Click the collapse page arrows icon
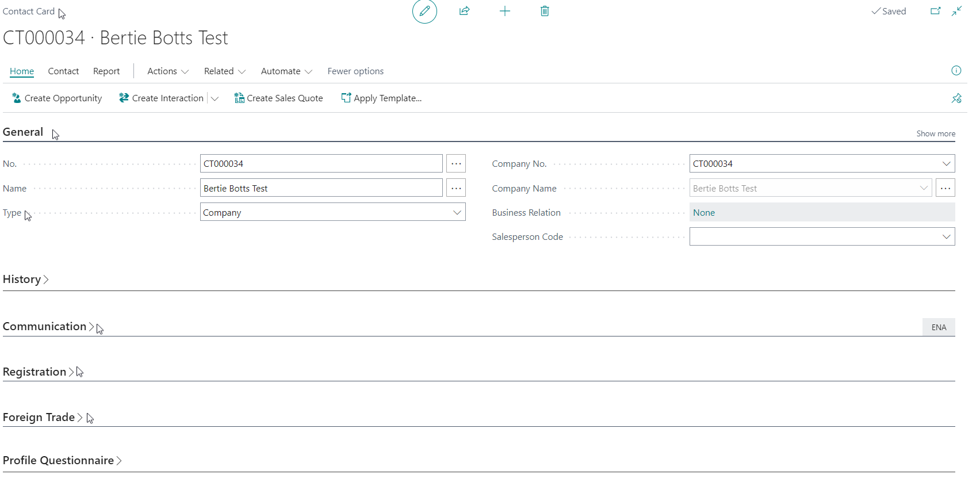Viewport: 980px width, 478px height. tap(956, 11)
